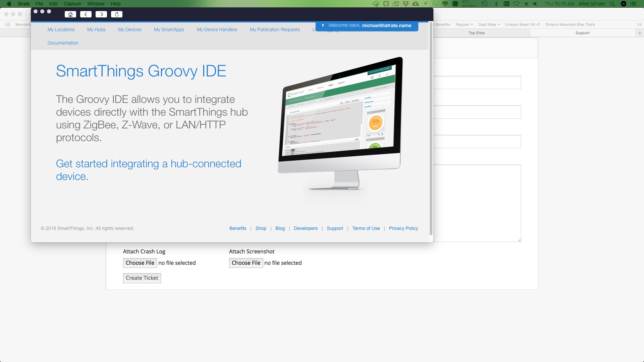The height and width of the screenshot is (362, 644).
Task: Open the Shop footer link
Action: 261,228
